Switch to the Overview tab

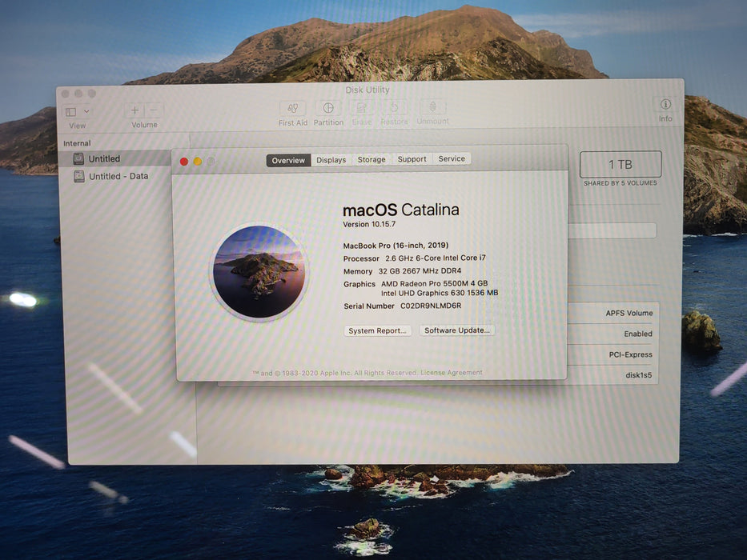288,161
